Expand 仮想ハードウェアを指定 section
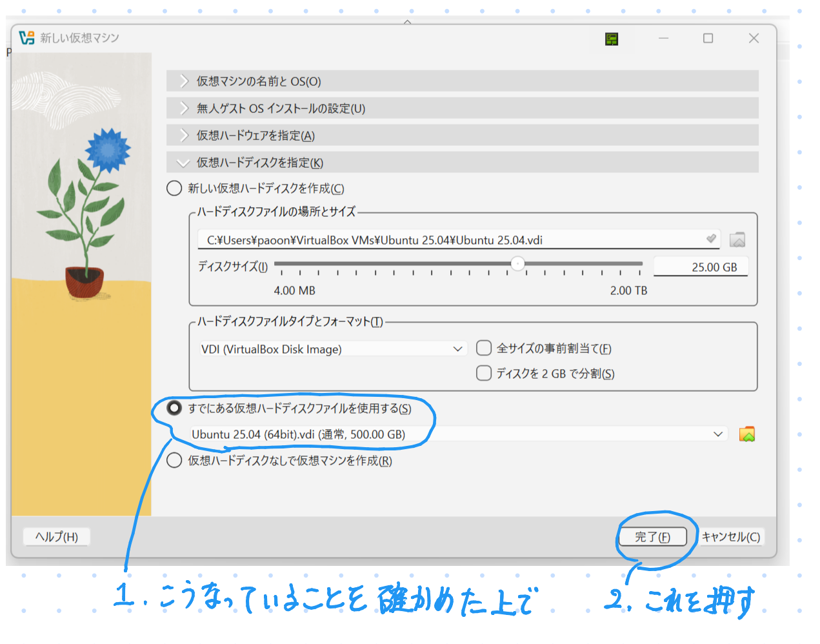 255,136
